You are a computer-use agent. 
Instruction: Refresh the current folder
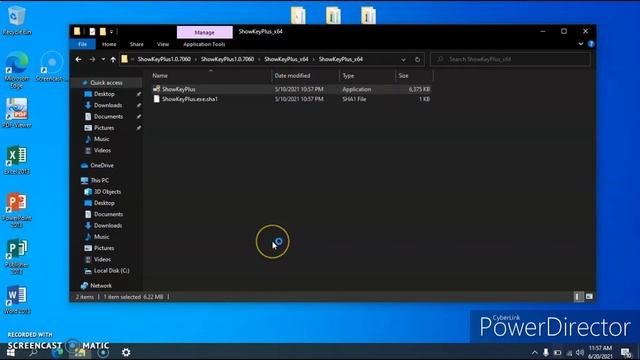[x=417, y=60]
